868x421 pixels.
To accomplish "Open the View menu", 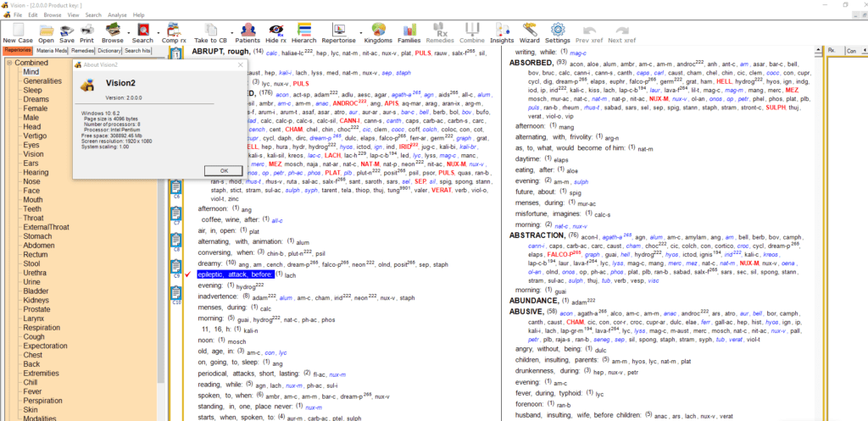I will click(x=74, y=15).
